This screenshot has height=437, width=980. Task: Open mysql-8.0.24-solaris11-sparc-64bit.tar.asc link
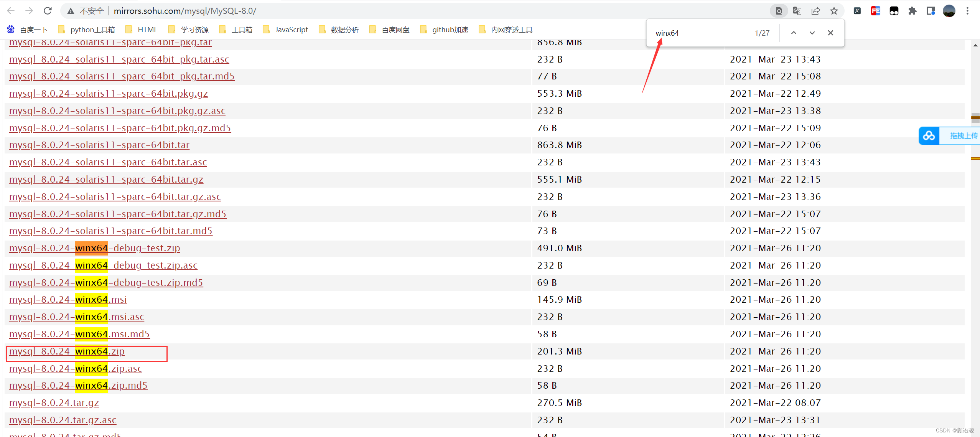[x=108, y=162]
